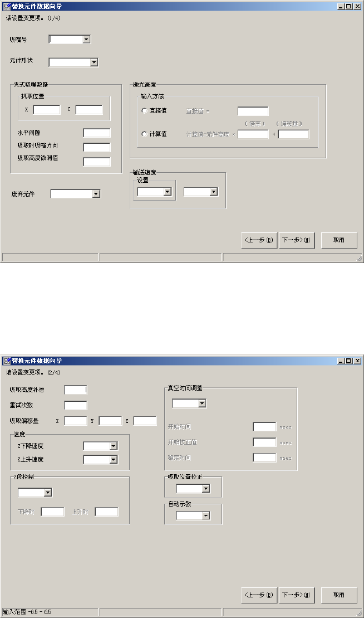Click 上一步 button in step 2/4 window
364x618 pixels.
pyautogui.click(x=259, y=595)
